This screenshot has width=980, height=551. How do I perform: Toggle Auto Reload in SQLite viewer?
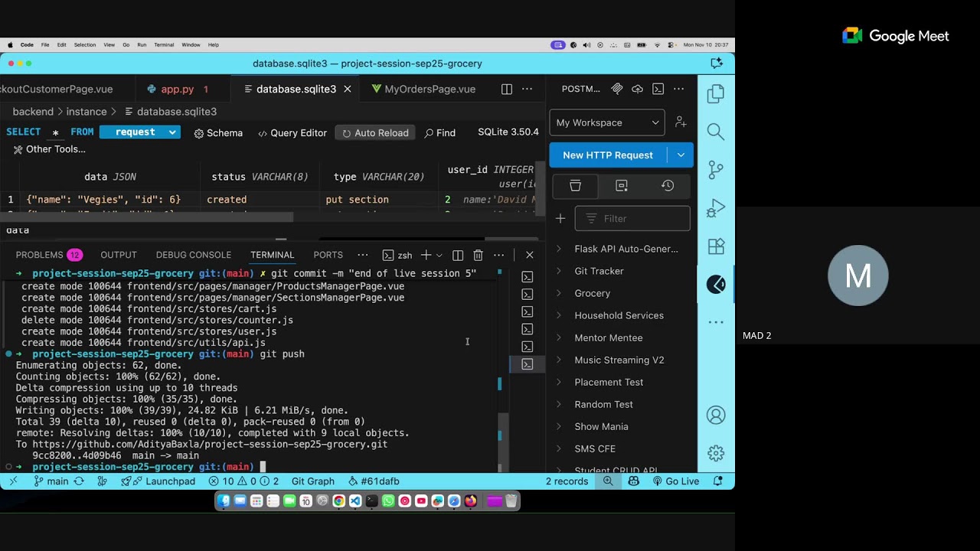point(375,133)
